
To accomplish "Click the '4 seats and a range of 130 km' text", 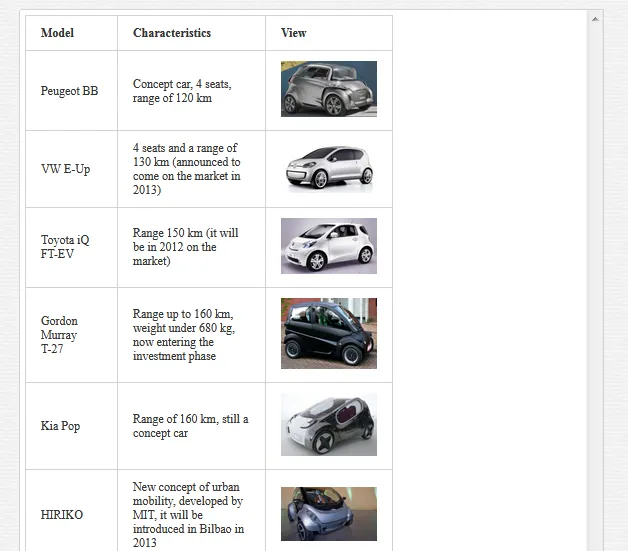I will [x=187, y=169].
